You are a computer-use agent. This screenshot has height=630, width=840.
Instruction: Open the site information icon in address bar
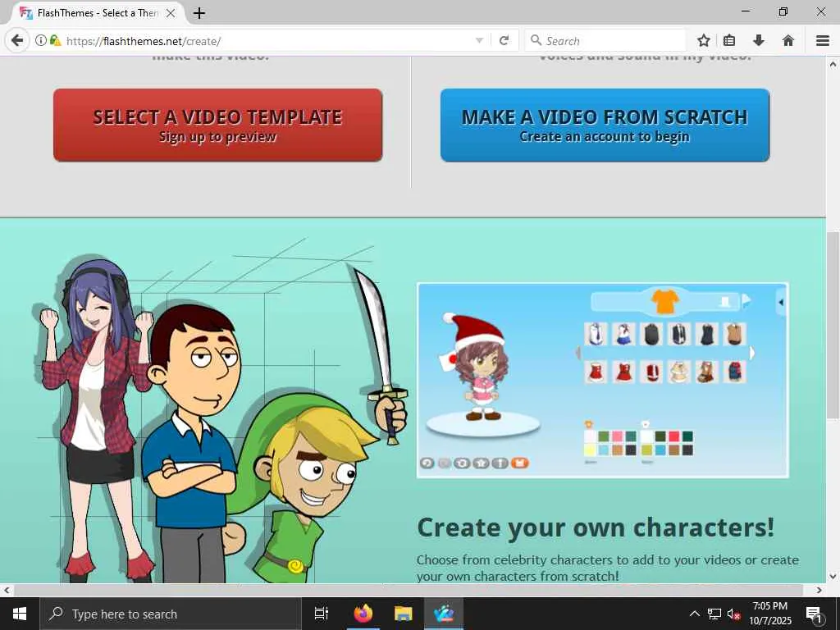(x=41, y=40)
